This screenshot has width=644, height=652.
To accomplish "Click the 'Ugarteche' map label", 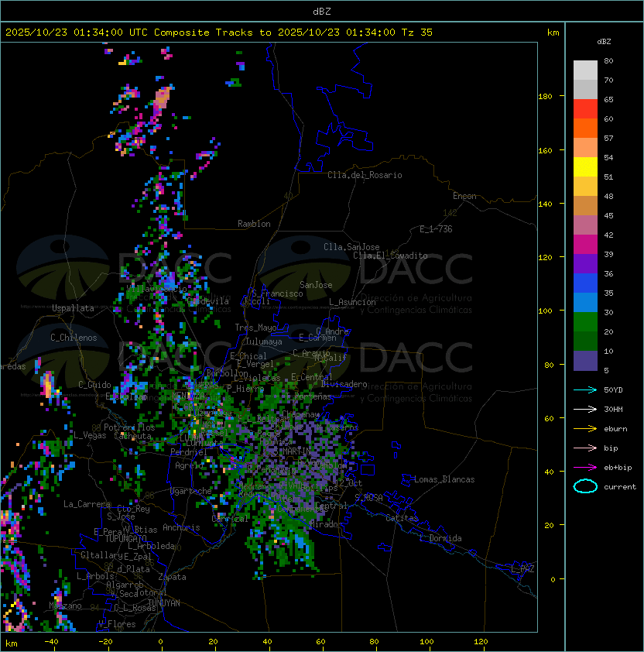I will (191, 491).
